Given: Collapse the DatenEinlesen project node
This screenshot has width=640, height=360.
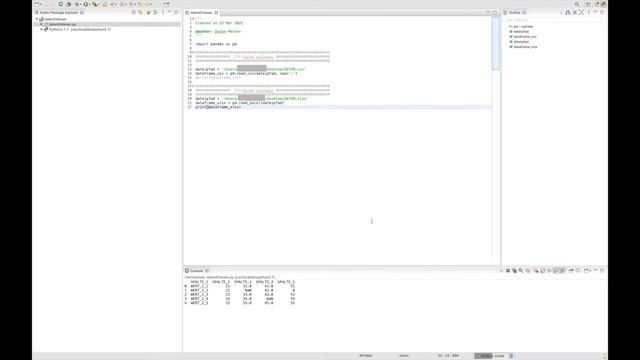Looking at the screenshot, I should [37, 19].
